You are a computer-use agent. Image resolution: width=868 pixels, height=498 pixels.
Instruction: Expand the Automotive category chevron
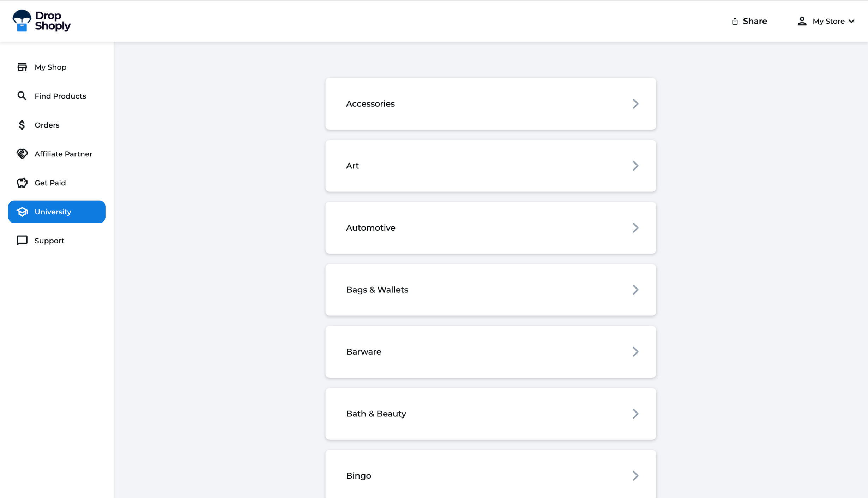coord(635,228)
